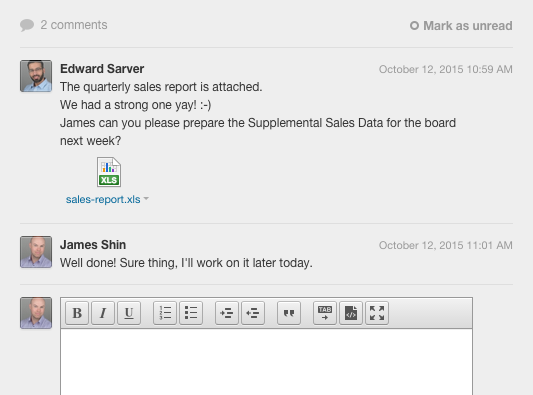This screenshot has height=395, width=533.
Task: Toggle underline formatting
Action: (129, 313)
